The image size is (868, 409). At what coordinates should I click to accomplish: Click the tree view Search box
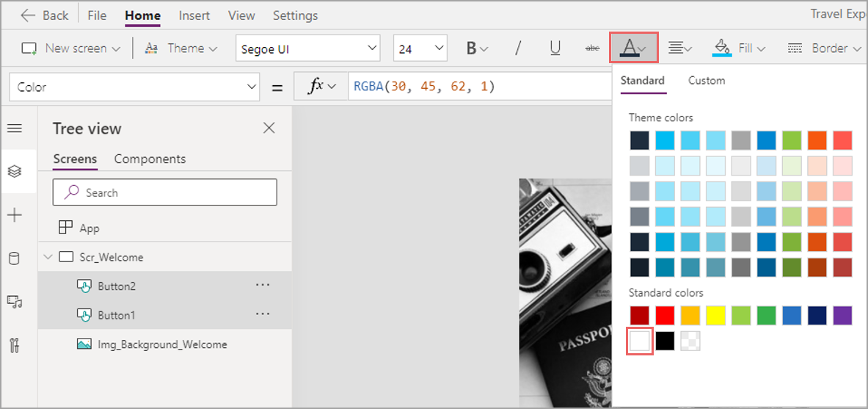[x=165, y=192]
